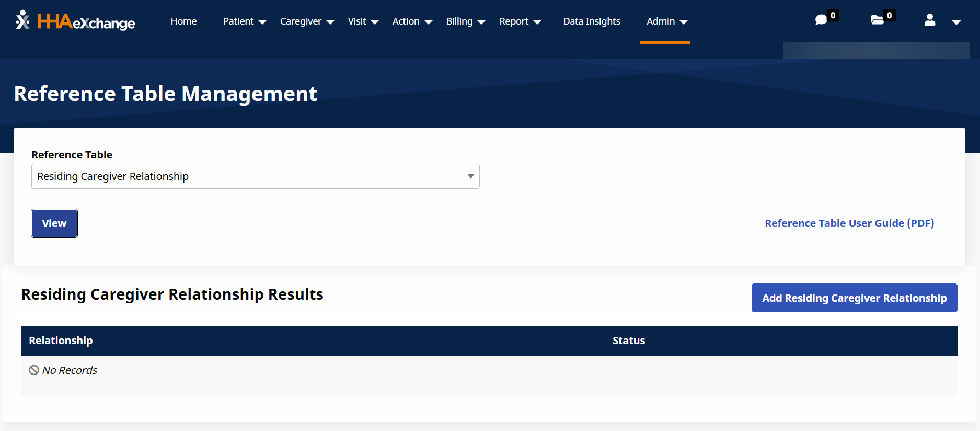980x431 pixels.
Task: Click the HHAeXchange logo
Action: (76, 21)
